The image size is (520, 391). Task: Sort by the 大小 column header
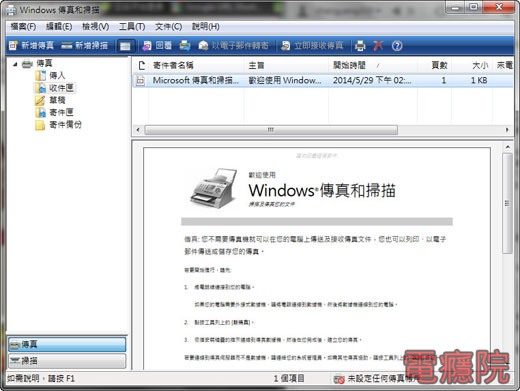coord(471,65)
